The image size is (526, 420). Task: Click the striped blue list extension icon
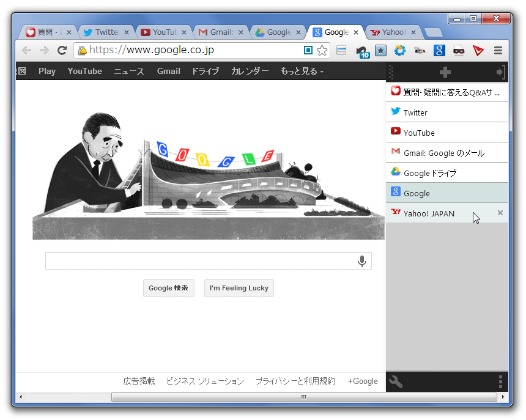[341, 50]
